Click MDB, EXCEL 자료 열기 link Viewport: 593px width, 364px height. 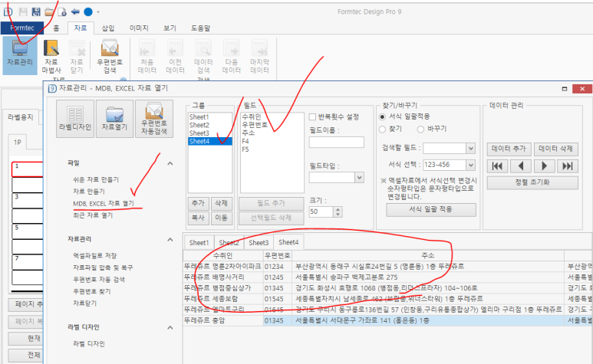tap(104, 204)
